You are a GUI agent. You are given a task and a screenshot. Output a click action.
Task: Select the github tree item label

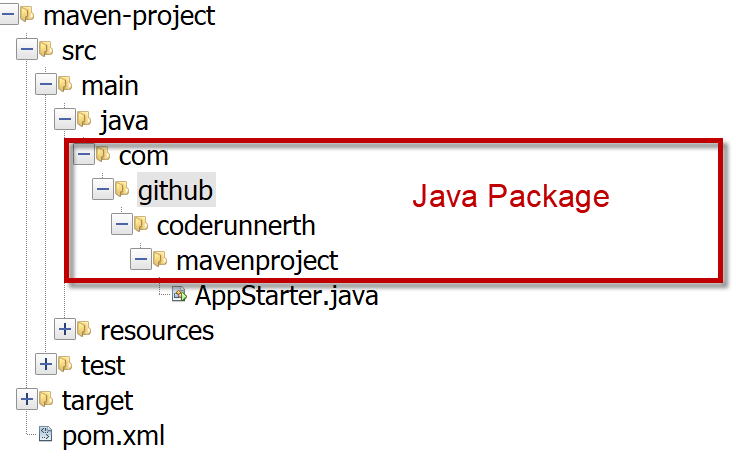176,190
